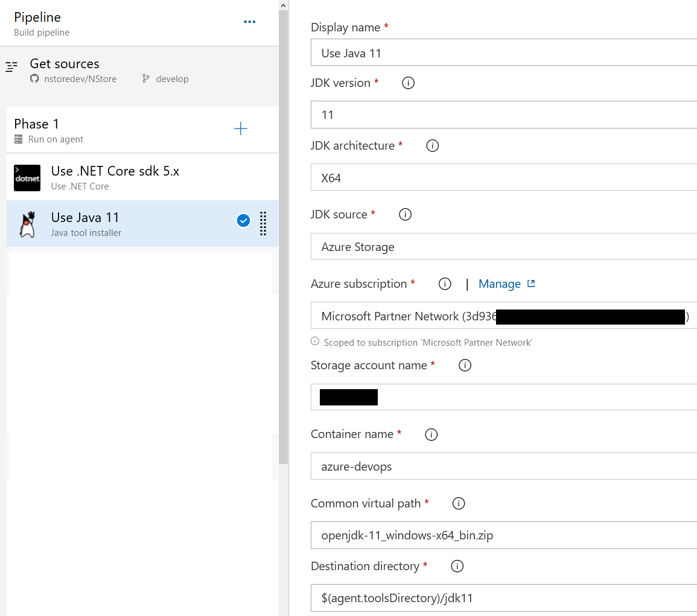
Task: Show info for Destination directory
Action: (x=457, y=566)
